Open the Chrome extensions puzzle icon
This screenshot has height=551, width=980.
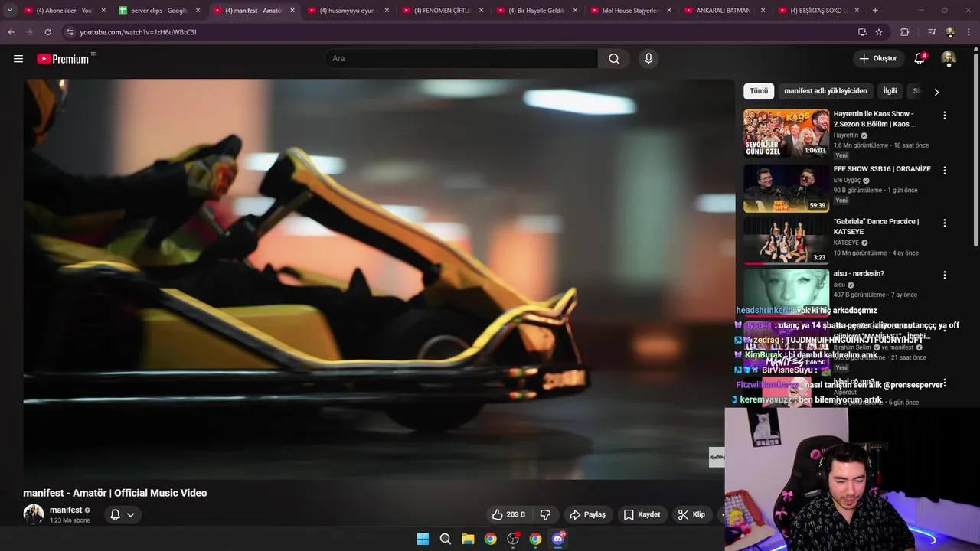pos(905,32)
